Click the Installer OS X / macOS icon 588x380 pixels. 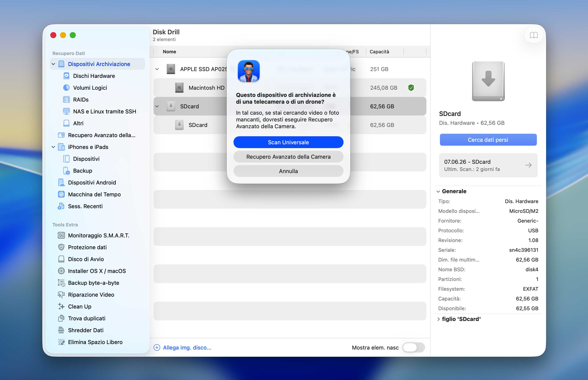(61, 271)
